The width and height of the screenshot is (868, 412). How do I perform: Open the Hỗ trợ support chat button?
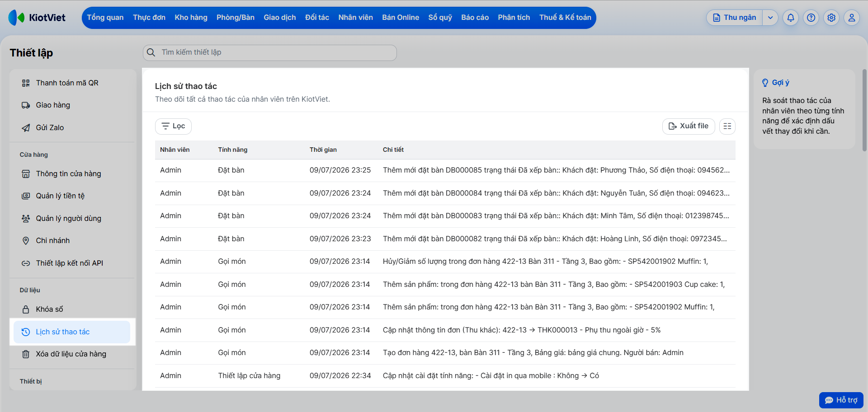(x=841, y=400)
